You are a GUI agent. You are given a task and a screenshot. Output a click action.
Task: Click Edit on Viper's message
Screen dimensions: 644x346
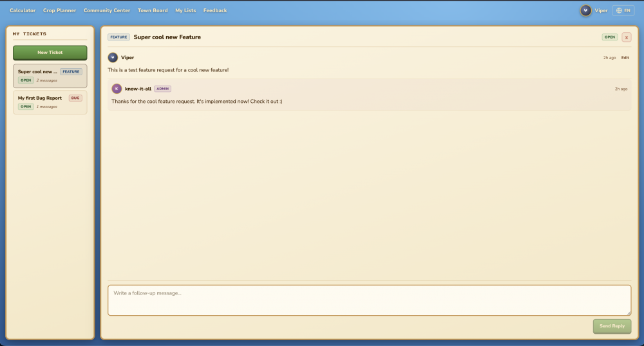tap(625, 58)
